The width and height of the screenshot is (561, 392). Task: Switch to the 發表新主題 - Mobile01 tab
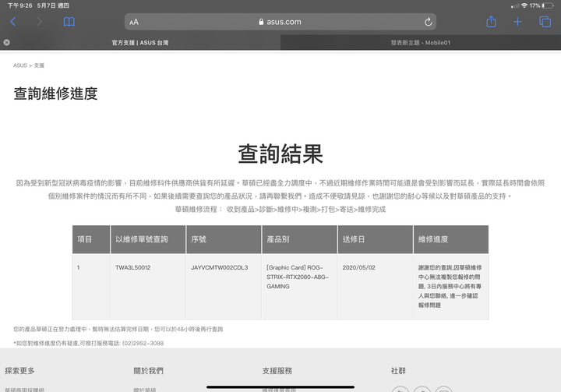point(421,43)
